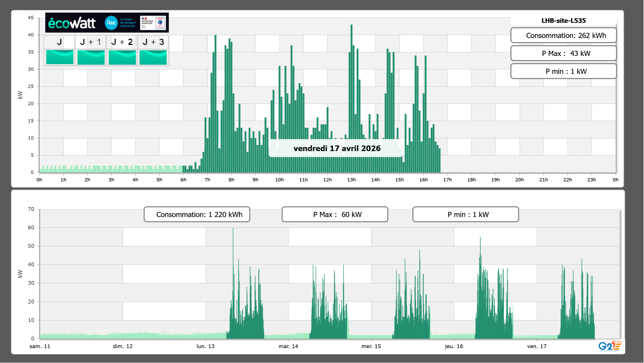Image resolution: width=644 pixels, height=363 pixels.
Task: Click the green signal icon under J
Action: click(x=60, y=57)
